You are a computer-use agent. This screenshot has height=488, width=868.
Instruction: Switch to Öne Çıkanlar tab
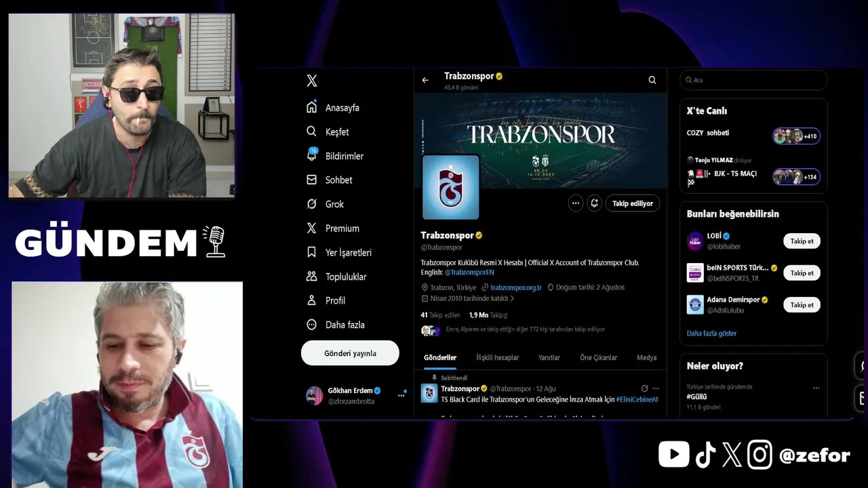[598, 358]
